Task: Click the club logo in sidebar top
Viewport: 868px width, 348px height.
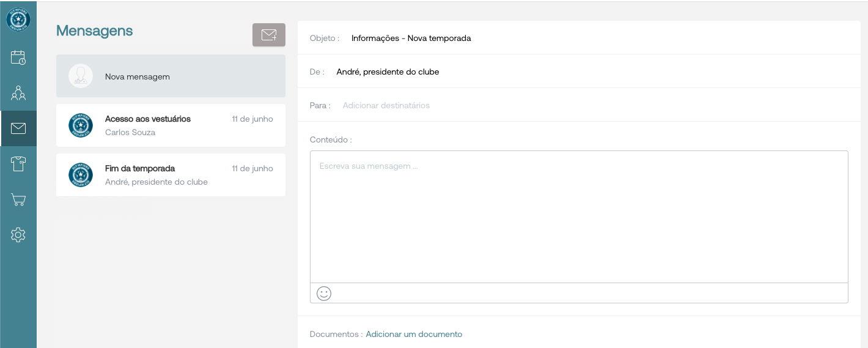Action: click(x=18, y=20)
